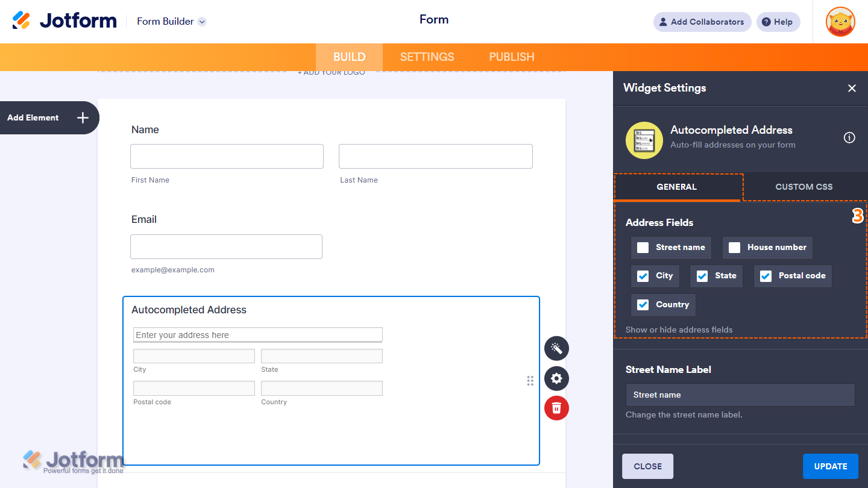Click the drag handle dots icon
This screenshot has height=488, width=868.
click(x=530, y=380)
